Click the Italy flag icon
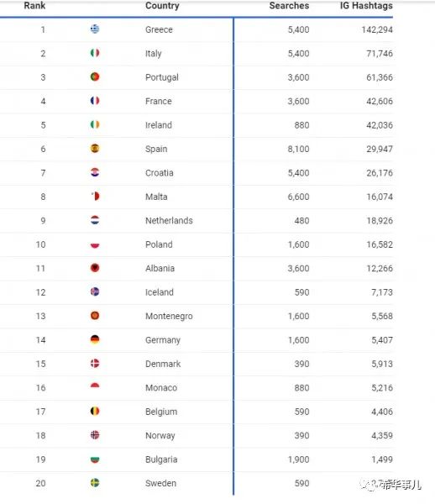This screenshot has height=504, width=435. tap(95, 53)
